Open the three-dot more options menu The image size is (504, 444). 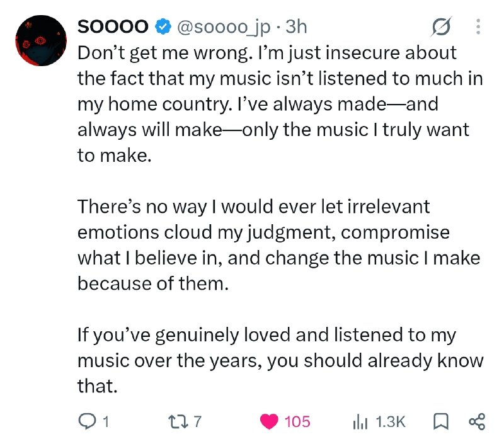[478, 26]
